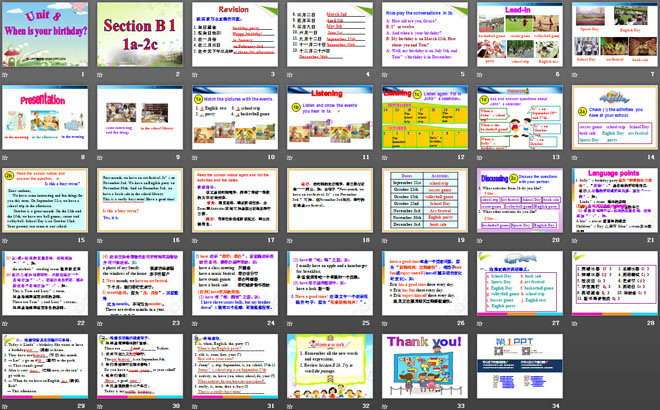Select slide 23 with grammar notes
This screenshot has height=410, width=660.
pos(140,283)
